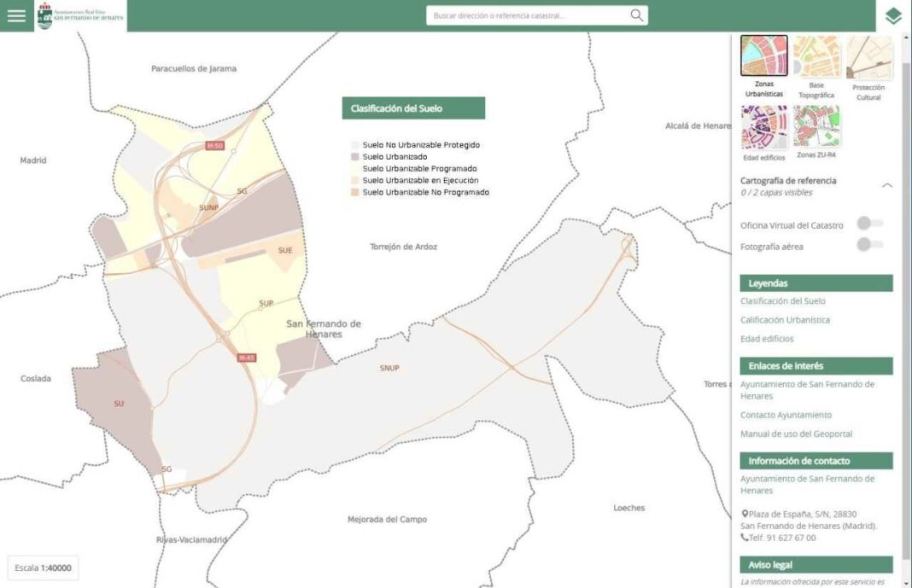Toggle the layers panel icon
Screen dimensions: 912x588
(x=893, y=16)
